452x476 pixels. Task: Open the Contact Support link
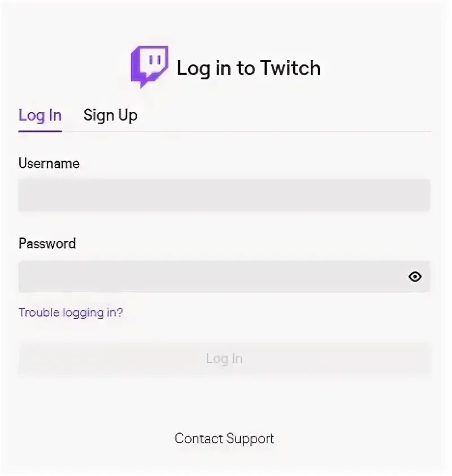[x=224, y=439]
